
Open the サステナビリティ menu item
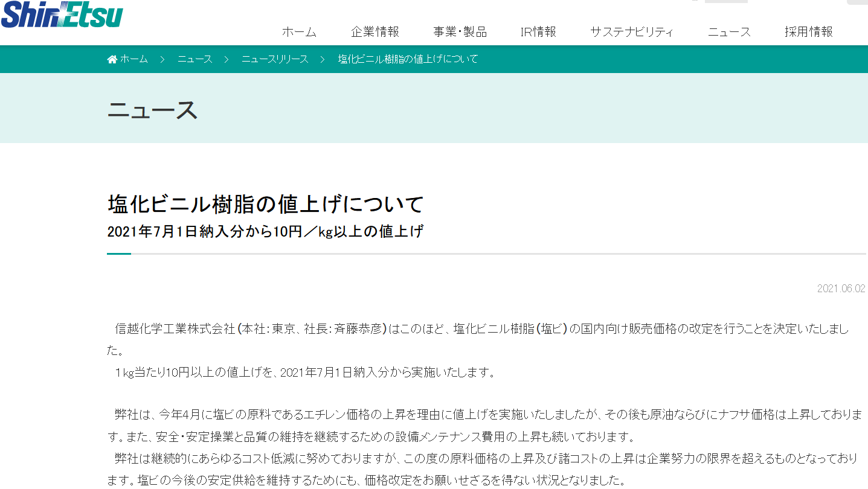click(x=632, y=32)
